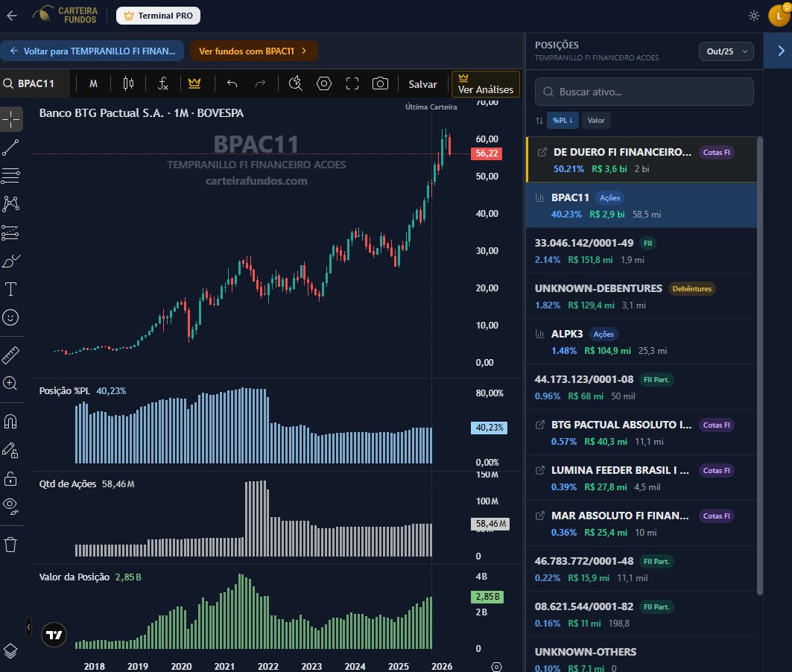Image resolution: width=792 pixels, height=672 pixels.
Task: Select the text annotation tool
Action: tap(11, 289)
